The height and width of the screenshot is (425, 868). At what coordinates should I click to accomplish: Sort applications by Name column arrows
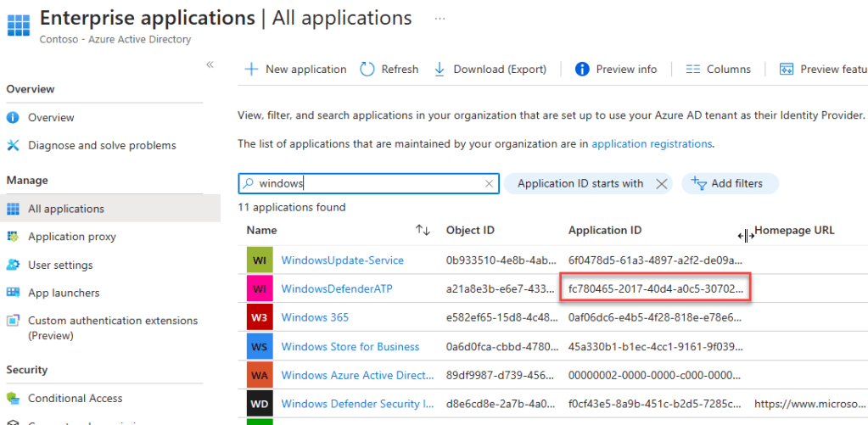pyautogui.click(x=423, y=231)
